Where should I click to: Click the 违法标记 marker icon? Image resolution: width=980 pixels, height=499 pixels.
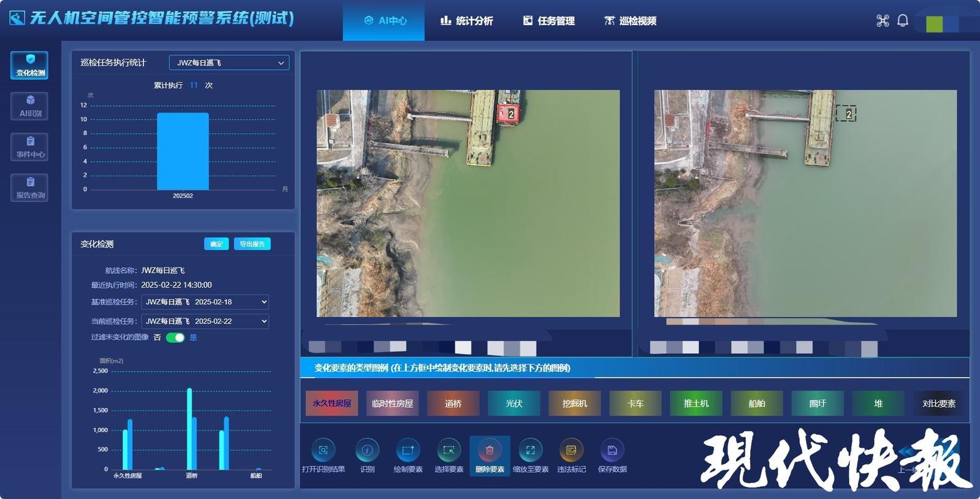(x=571, y=451)
